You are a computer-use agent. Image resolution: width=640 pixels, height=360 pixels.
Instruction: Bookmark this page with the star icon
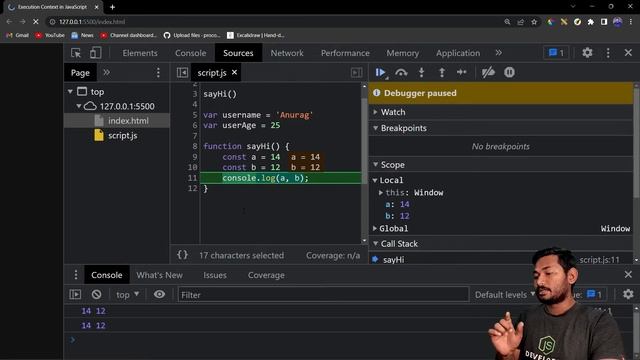coord(534,22)
